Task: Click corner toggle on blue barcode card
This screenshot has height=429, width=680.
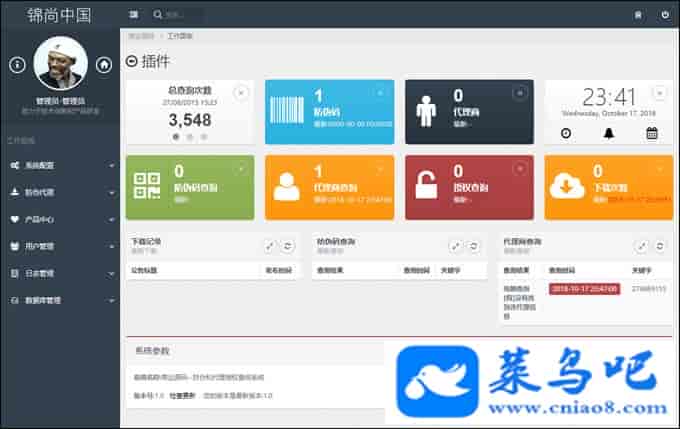Action: point(380,93)
